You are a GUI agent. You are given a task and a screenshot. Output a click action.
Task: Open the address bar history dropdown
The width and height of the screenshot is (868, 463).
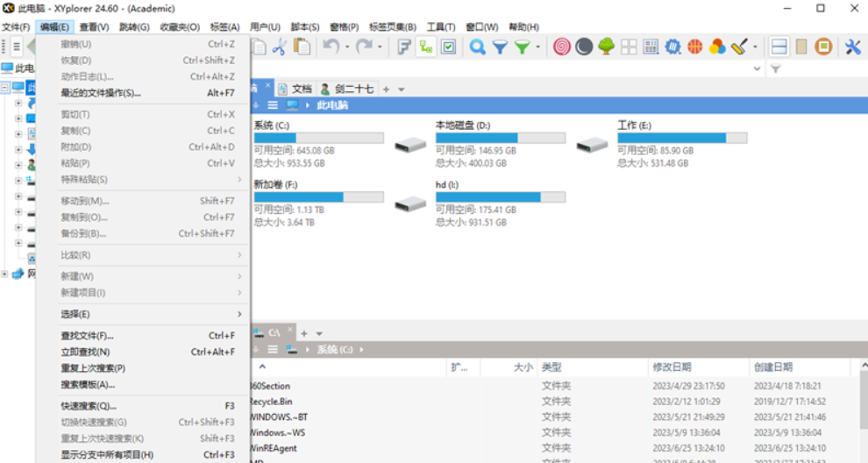[x=757, y=68]
